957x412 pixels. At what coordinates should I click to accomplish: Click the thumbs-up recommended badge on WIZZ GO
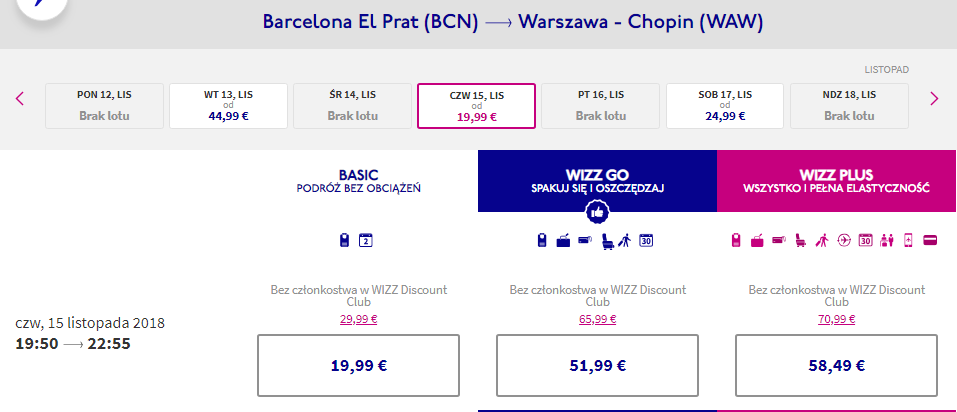click(x=597, y=212)
